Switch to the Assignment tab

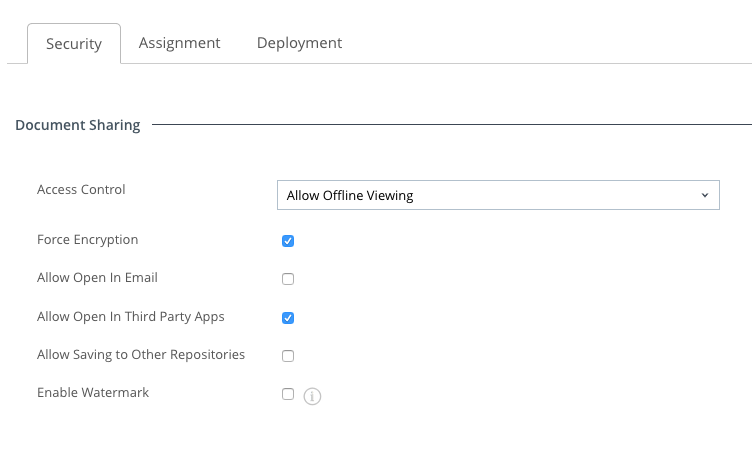point(179,43)
